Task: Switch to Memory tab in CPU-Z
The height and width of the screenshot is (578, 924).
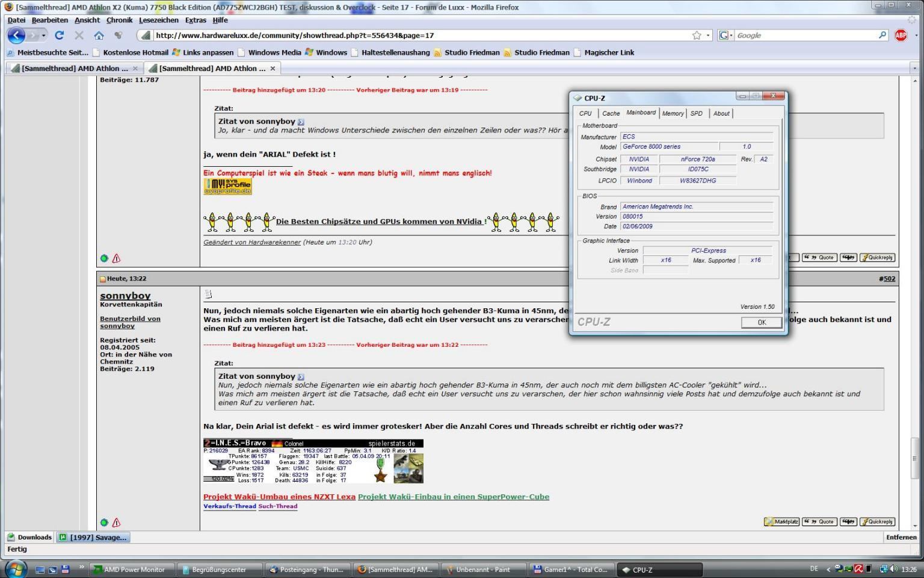Action: pyautogui.click(x=673, y=113)
